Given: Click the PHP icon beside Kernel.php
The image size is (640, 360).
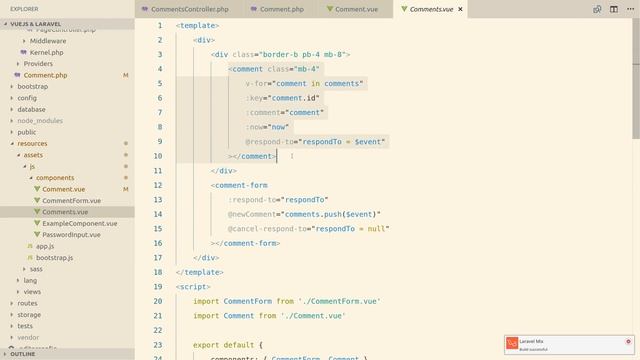Looking at the screenshot, I should click(23, 52).
